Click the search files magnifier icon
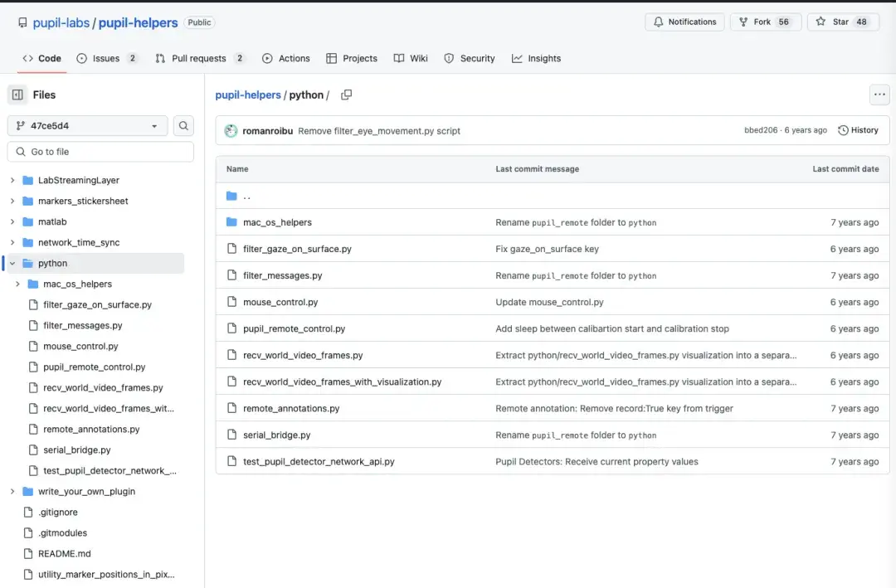 pos(183,126)
